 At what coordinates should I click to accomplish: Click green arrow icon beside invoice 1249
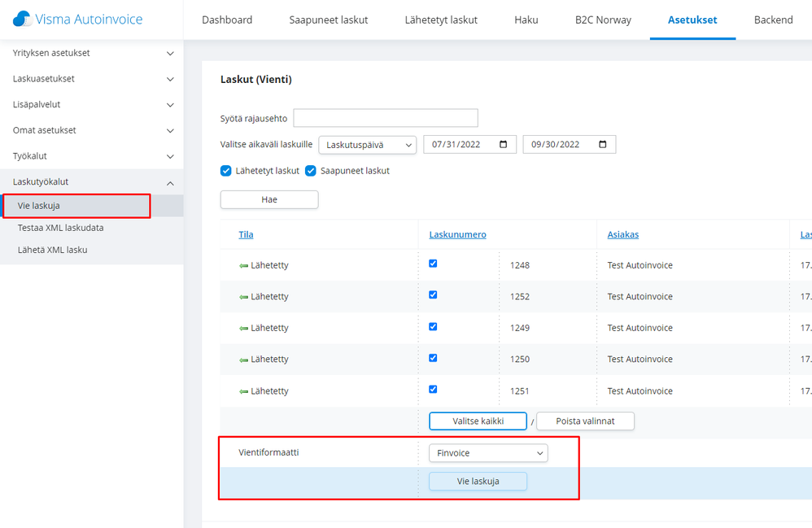tap(243, 328)
